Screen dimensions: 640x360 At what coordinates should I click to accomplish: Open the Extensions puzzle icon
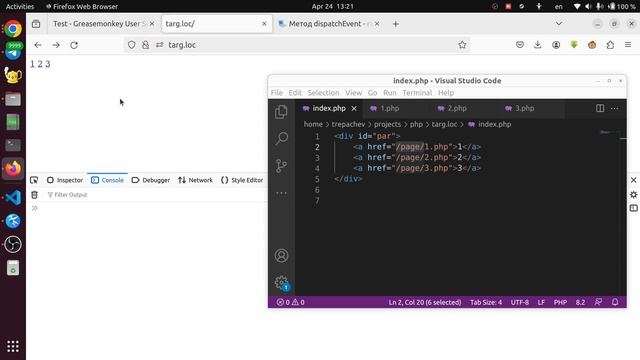tap(610, 45)
